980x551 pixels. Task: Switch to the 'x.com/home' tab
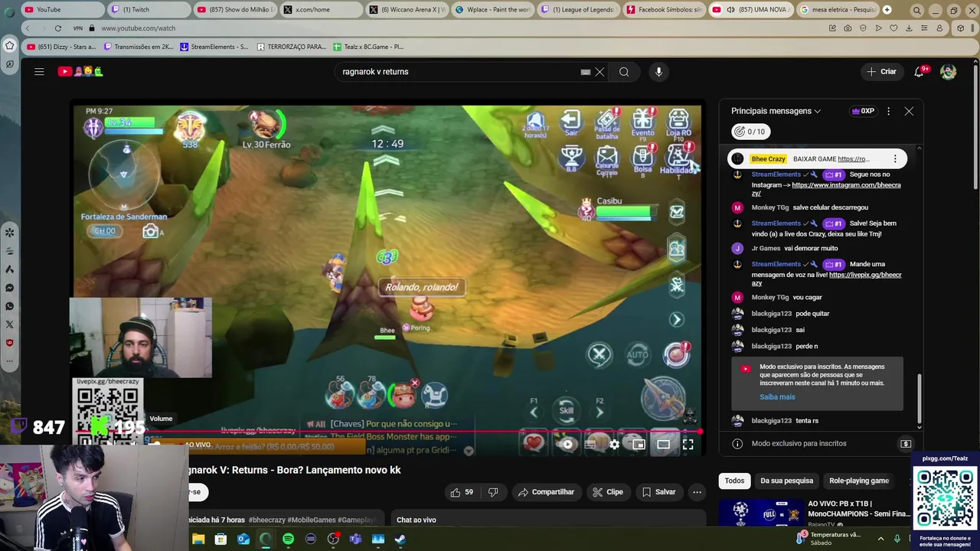[320, 10]
